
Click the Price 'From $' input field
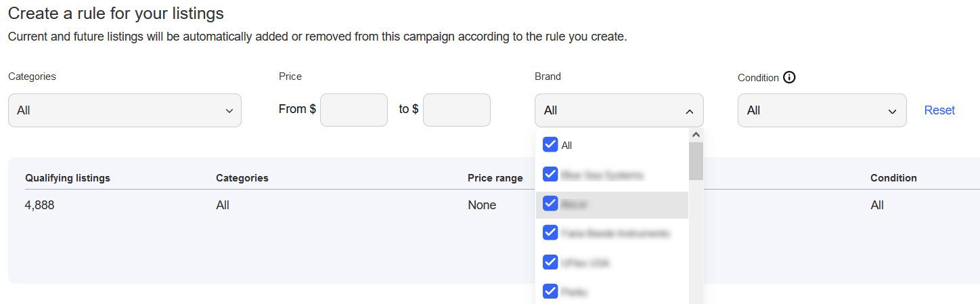[353, 110]
